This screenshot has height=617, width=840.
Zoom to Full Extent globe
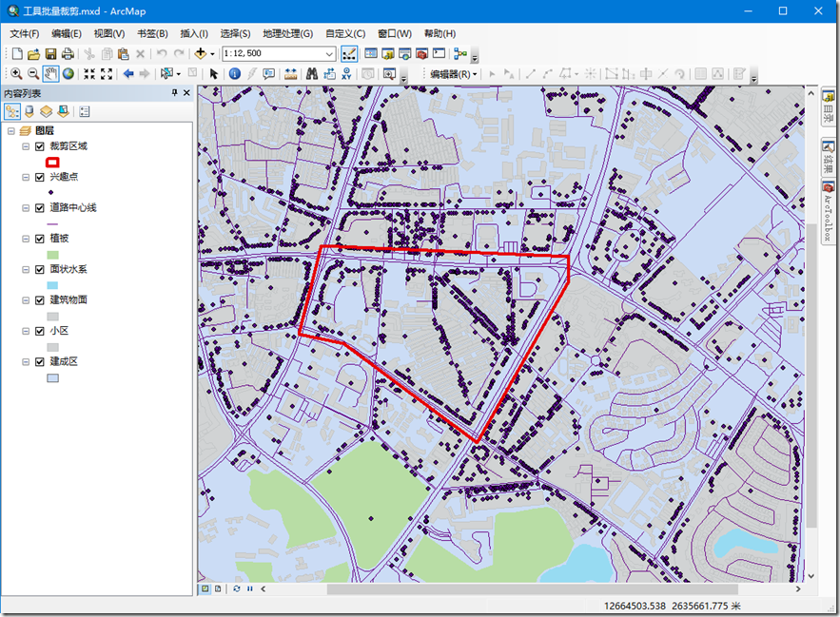click(x=68, y=74)
